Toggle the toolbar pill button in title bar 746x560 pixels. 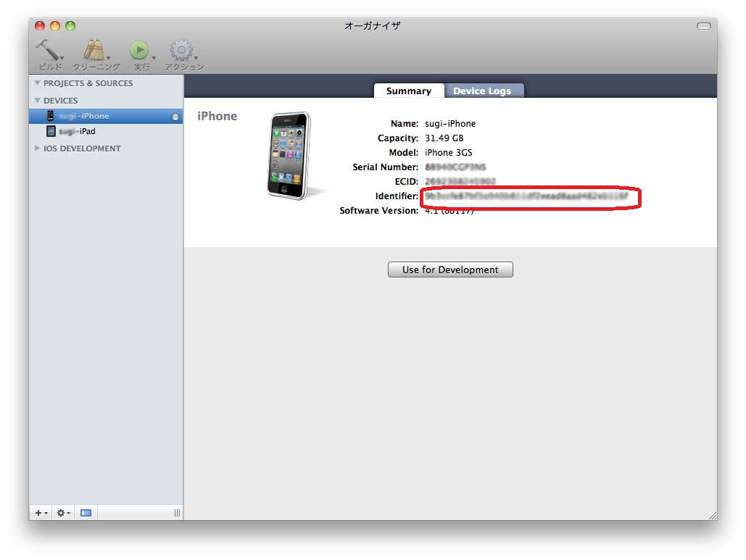point(703,26)
